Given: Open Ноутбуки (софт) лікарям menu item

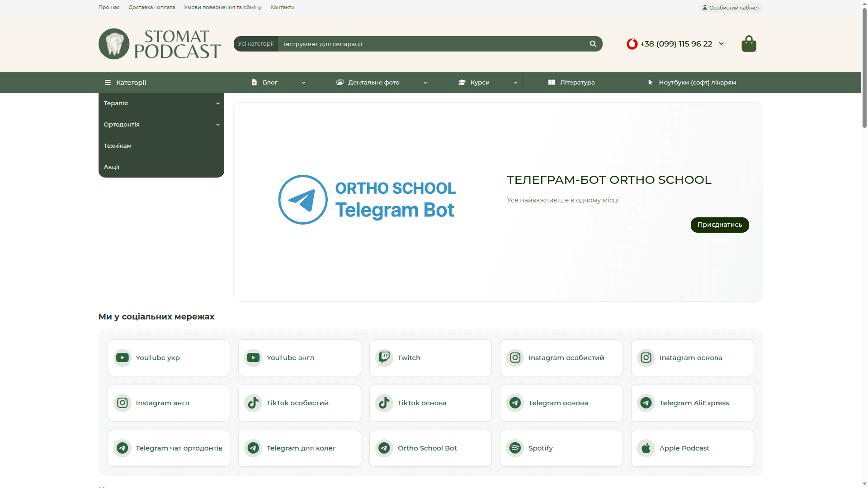Looking at the screenshot, I should pyautogui.click(x=697, y=83).
